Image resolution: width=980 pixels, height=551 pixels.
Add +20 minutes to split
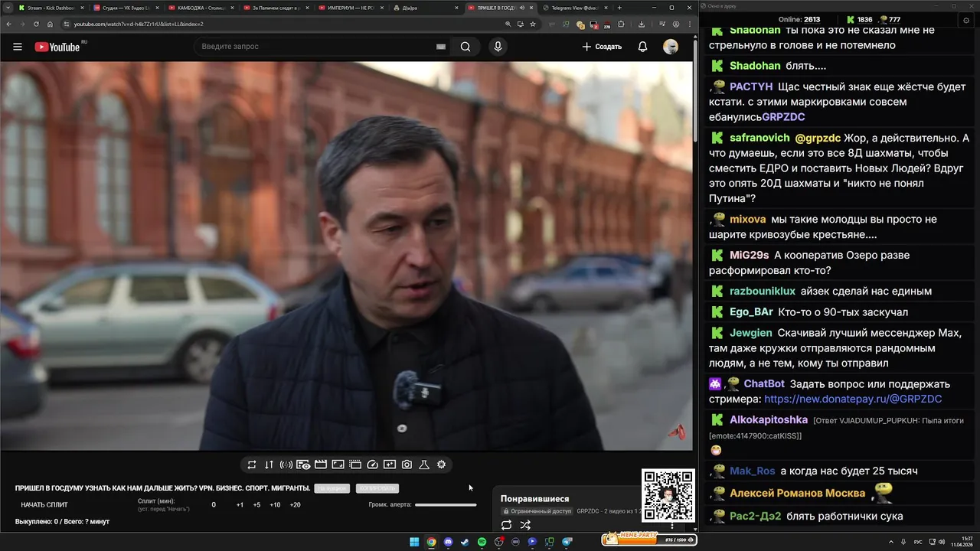click(295, 505)
